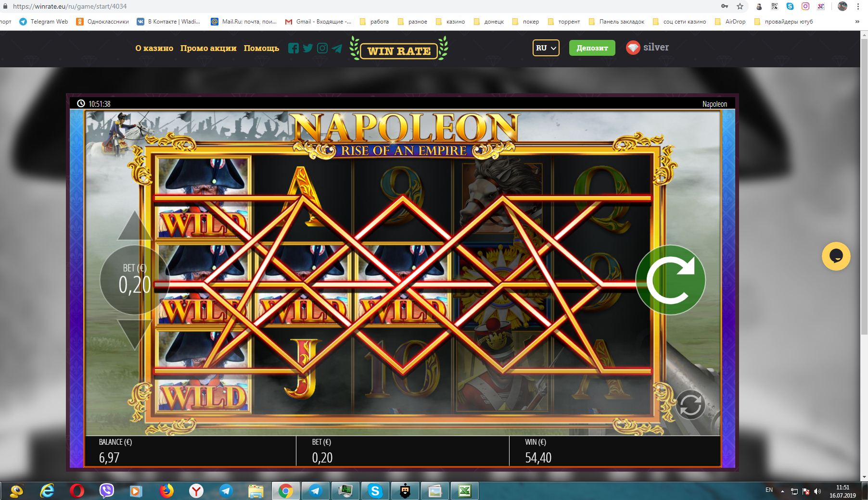Image resolution: width=868 pixels, height=500 pixels.
Task: Open the Mail.Ru bookmark
Action: click(243, 22)
